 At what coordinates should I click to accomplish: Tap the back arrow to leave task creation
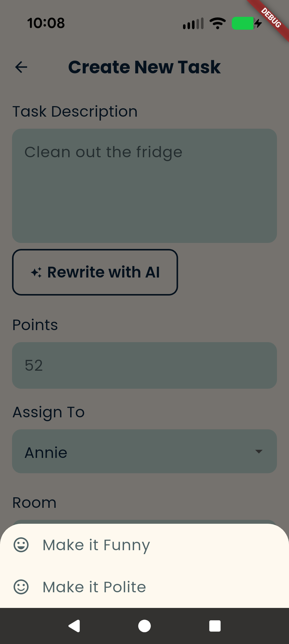21,67
